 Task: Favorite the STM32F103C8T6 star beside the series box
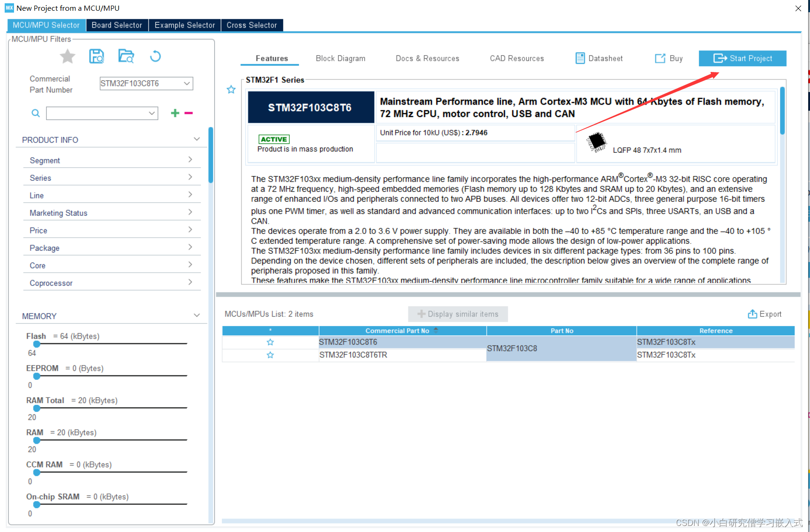[231, 90]
